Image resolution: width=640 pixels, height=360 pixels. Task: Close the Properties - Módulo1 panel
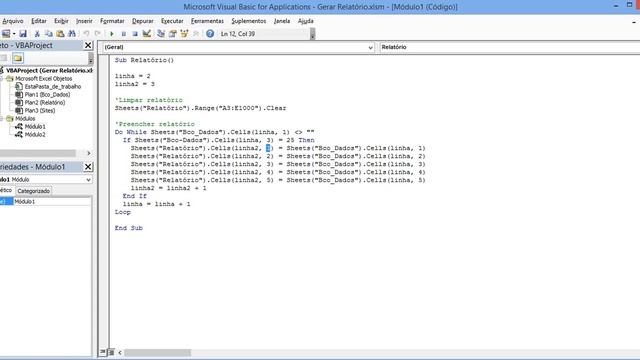pyautogui.click(x=88, y=167)
